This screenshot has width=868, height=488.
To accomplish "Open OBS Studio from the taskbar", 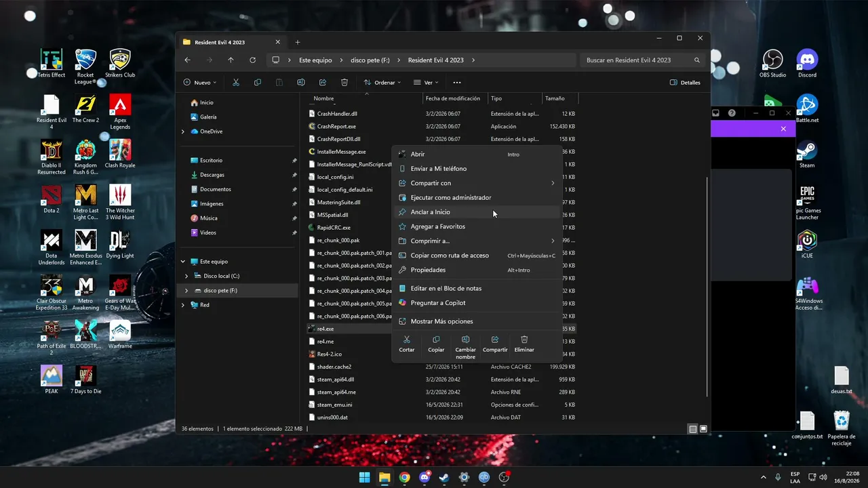I will click(x=504, y=477).
